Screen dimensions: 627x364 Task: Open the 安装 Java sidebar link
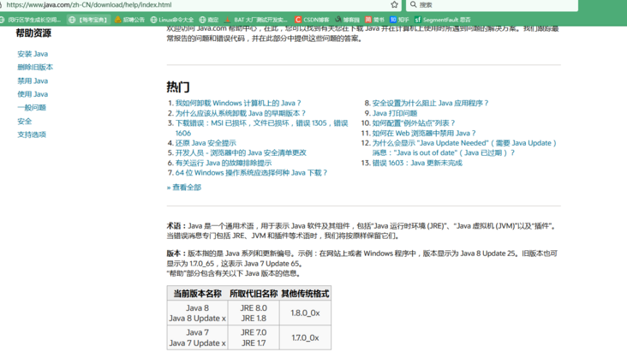pos(33,54)
